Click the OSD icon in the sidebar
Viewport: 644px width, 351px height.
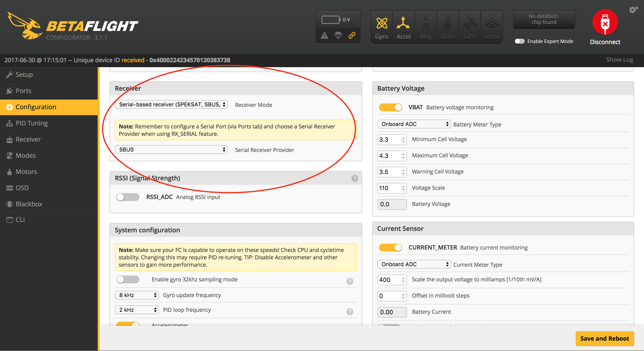coord(10,188)
